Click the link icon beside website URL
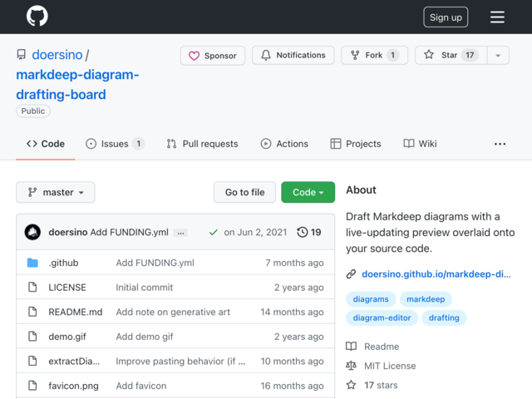 point(351,274)
